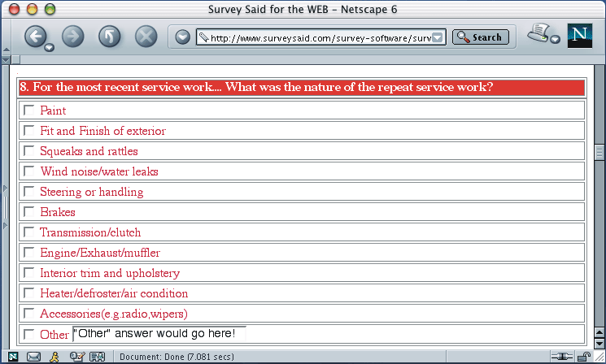Open the URL bar history dropdown arrow
Viewport: 606px width, 364px height.
tap(437, 38)
